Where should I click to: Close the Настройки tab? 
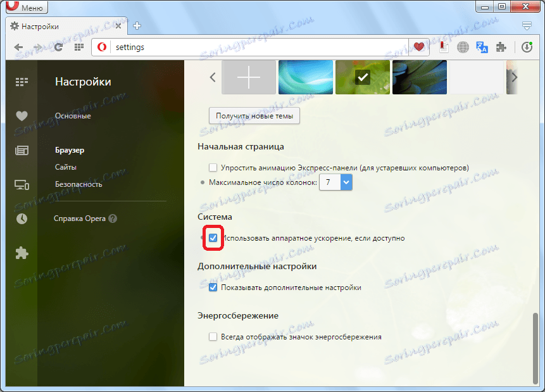point(118,26)
